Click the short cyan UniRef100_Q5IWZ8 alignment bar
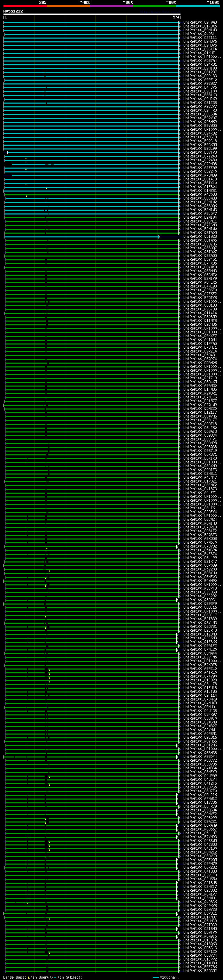Image resolution: width=223 pixels, height=980 pixels. [82, 237]
